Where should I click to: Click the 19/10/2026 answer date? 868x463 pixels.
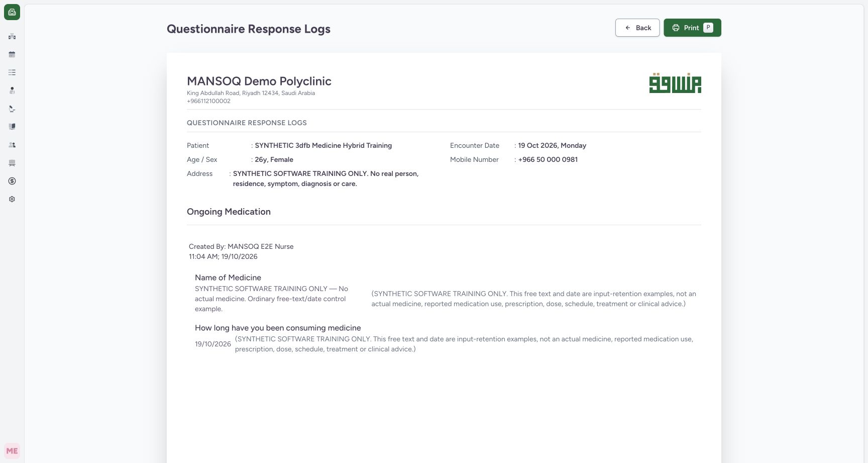coord(213,344)
